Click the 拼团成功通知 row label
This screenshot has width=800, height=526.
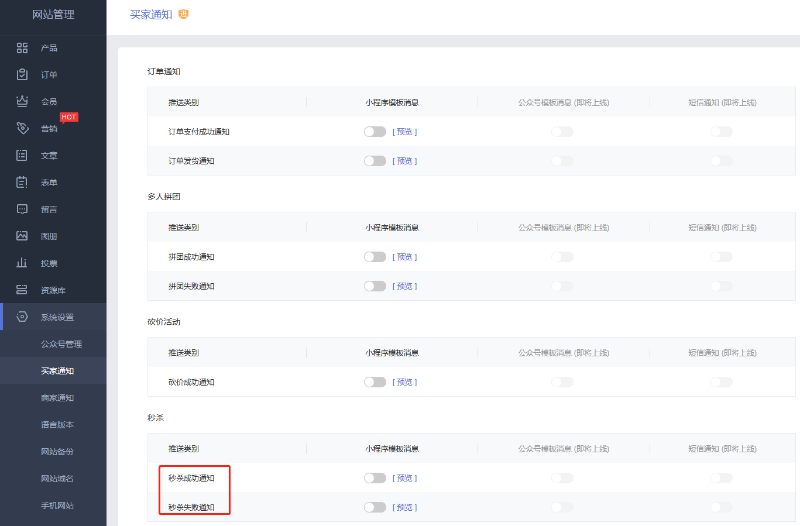point(191,257)
